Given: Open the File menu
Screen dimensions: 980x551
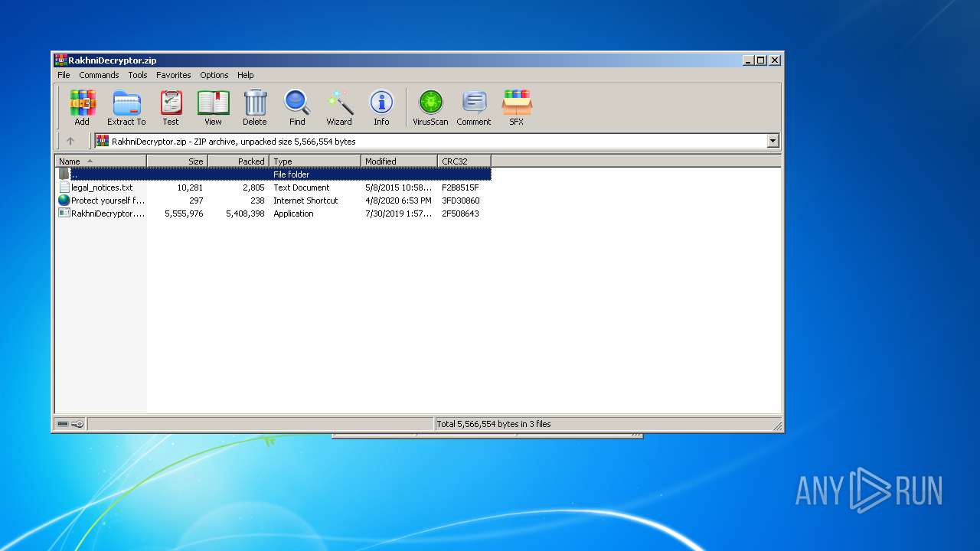Looking at the screenshot, I should point(64,75).
